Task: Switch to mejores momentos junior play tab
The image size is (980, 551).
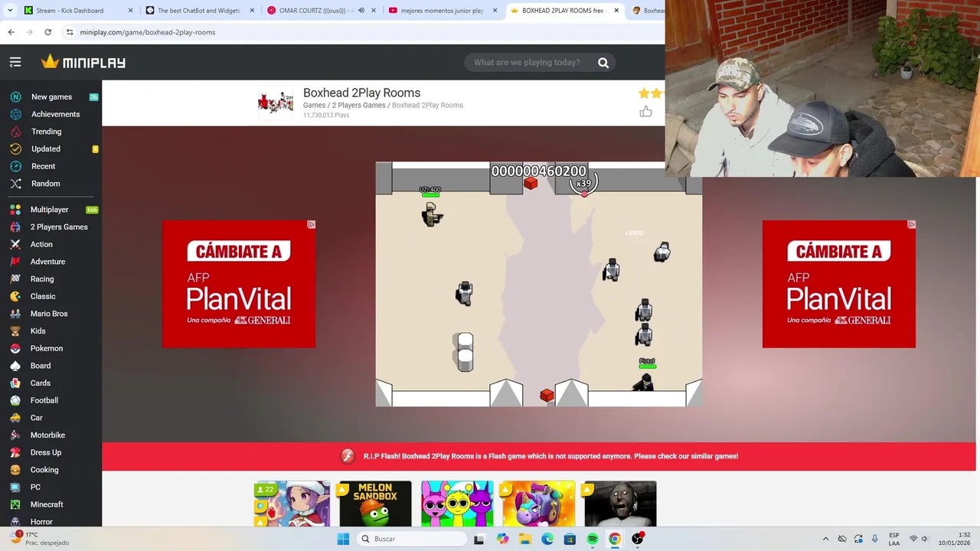Action: point(442,11)
